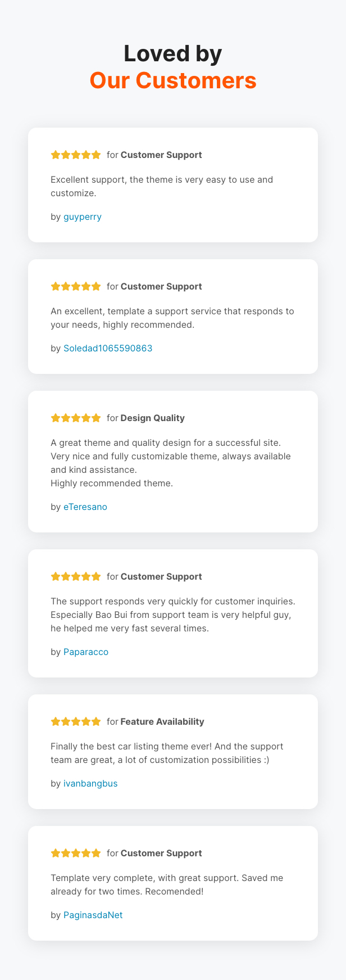Click the "best car listing theme" review text
The height and width of the screenshot is (980, 346).
167,753
